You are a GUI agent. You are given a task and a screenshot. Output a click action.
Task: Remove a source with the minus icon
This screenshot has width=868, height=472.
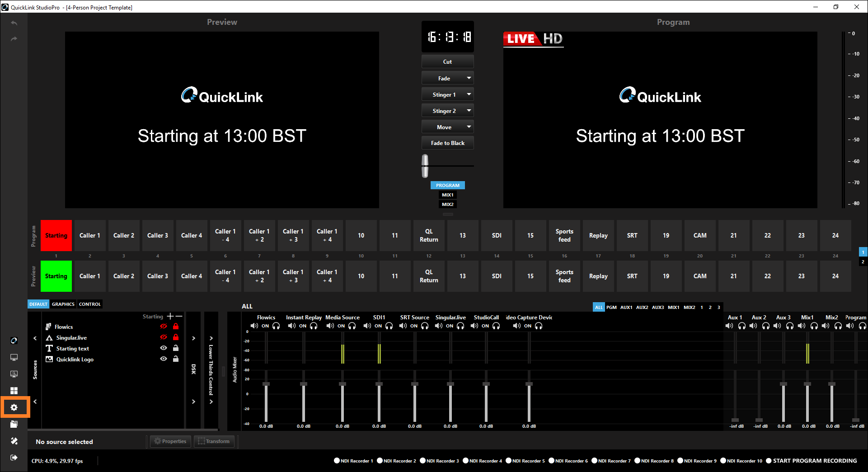(179, 316)
